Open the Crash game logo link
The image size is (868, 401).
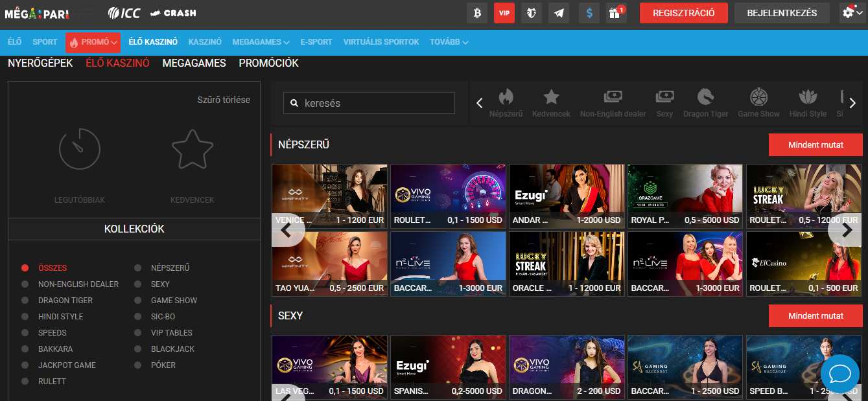172,13
